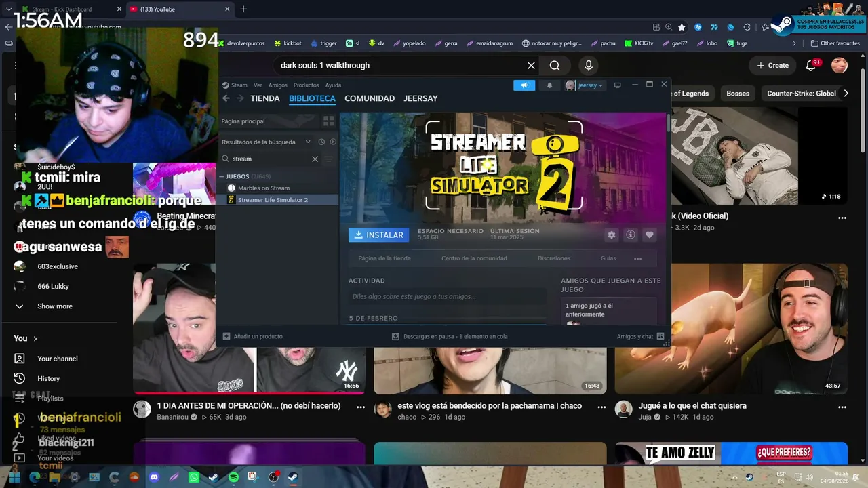
Task: Click the Steam library search field
Action: (x=270, y=159)
